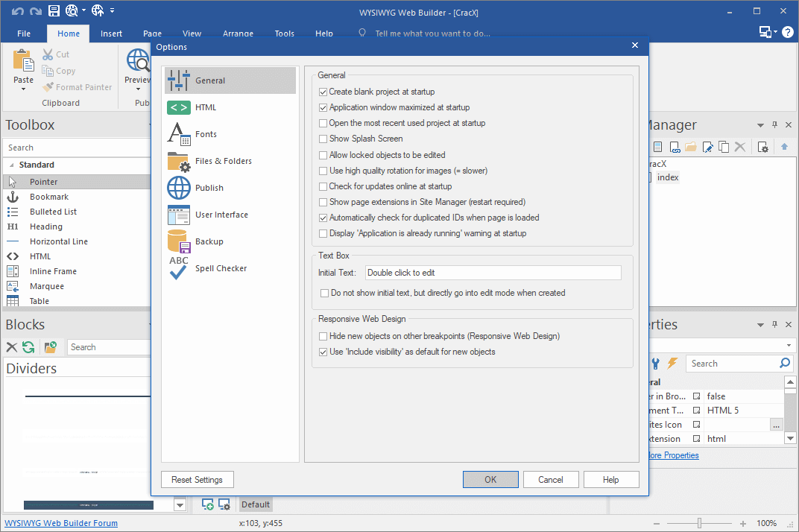Click the add breakpoint icon near Default

207,504
